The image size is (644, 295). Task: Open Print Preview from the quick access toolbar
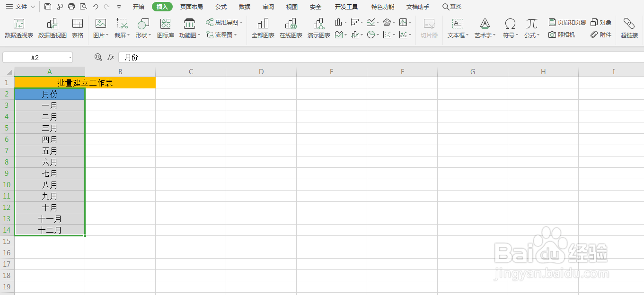pos(83,7)
